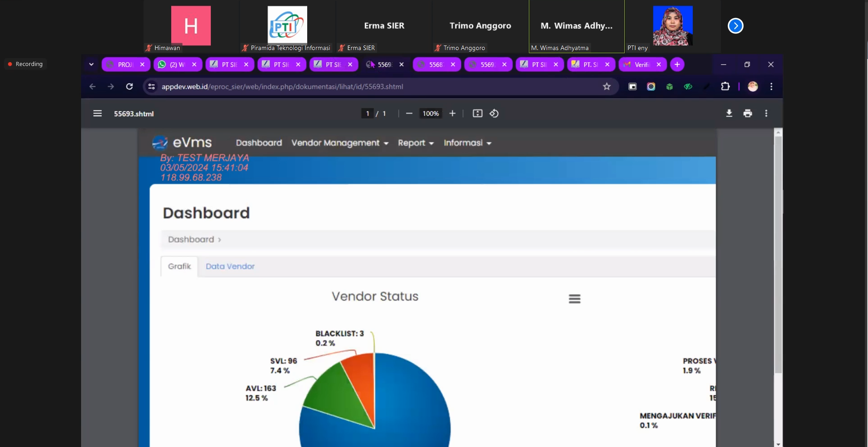The height and width of the screenshot is (447, 868).
Task: Show next participants in the meeting strip
Action: click(735, 26)
